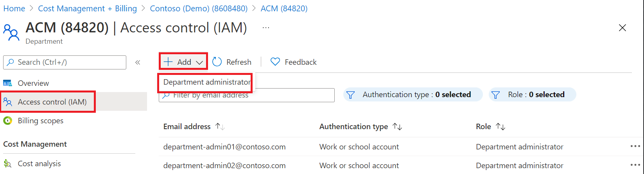Click the Feedback heart icon

pos(275,62)
